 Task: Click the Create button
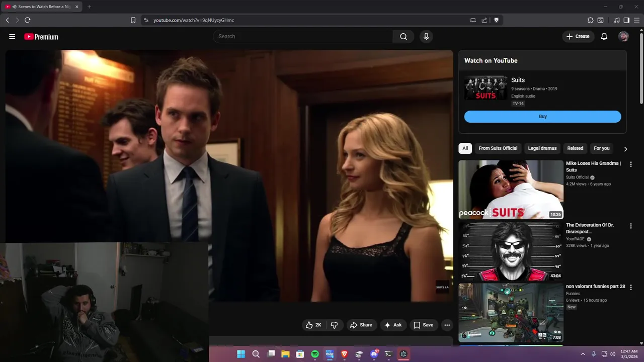click(x=578, y=36)
